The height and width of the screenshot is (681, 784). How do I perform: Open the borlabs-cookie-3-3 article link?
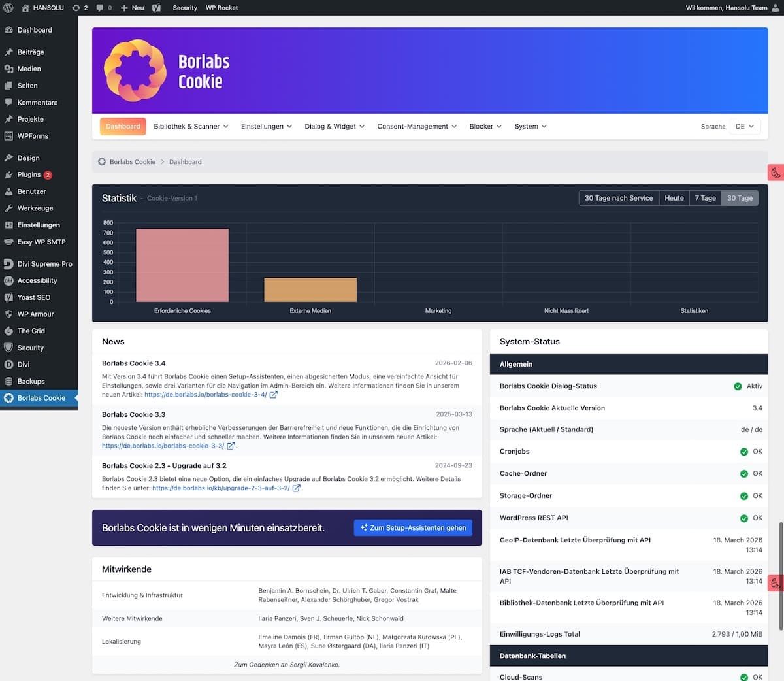(x=165, y=445)
